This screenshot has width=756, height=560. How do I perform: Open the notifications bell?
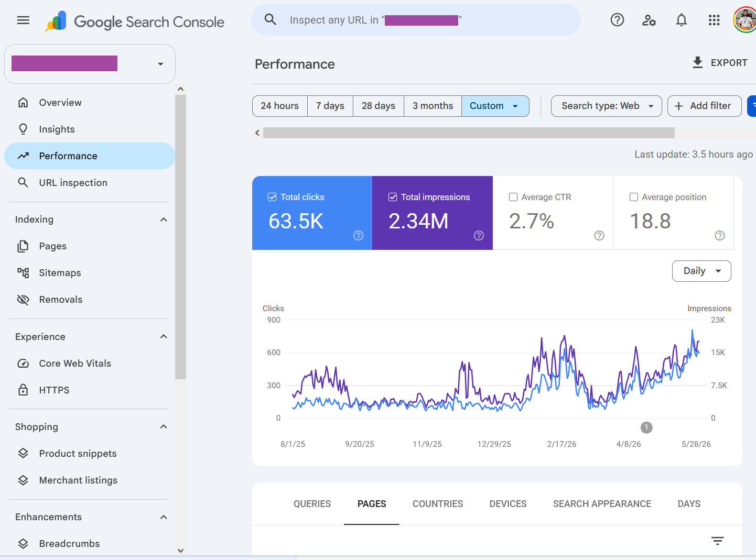pyautogui.click(x=682, y=20)
